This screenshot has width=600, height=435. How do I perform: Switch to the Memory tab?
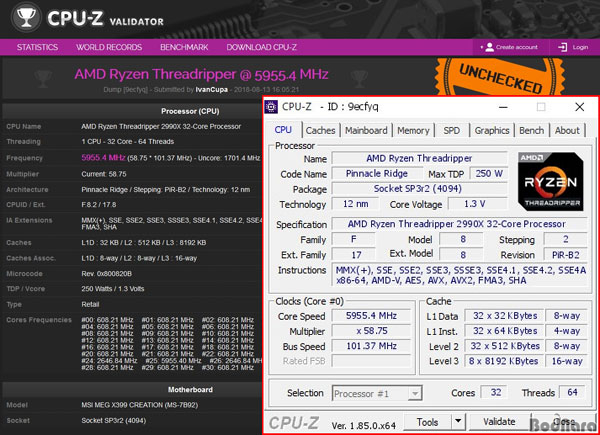click(413, 130)
